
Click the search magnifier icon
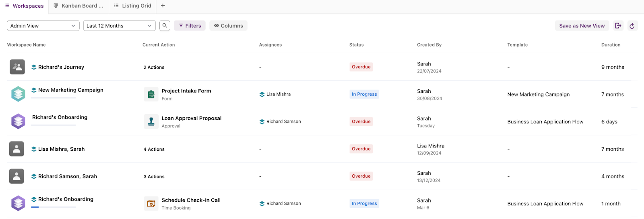pos(165,26)
